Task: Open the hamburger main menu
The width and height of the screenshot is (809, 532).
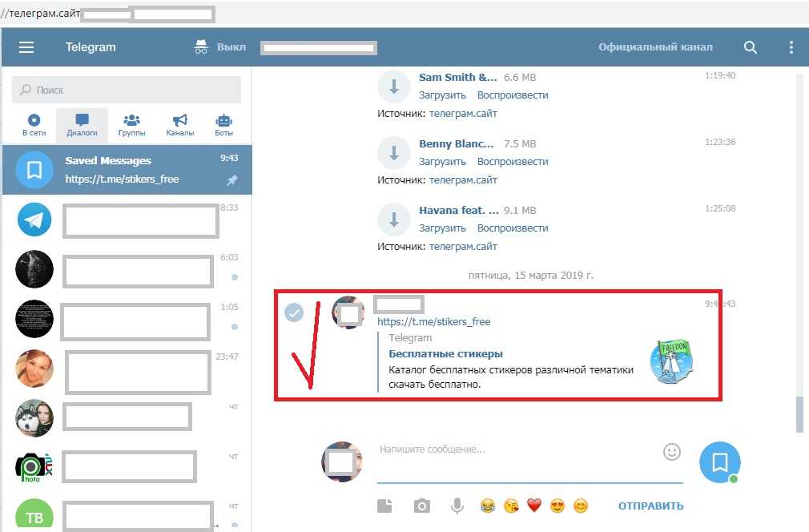Action: (26, 47)
